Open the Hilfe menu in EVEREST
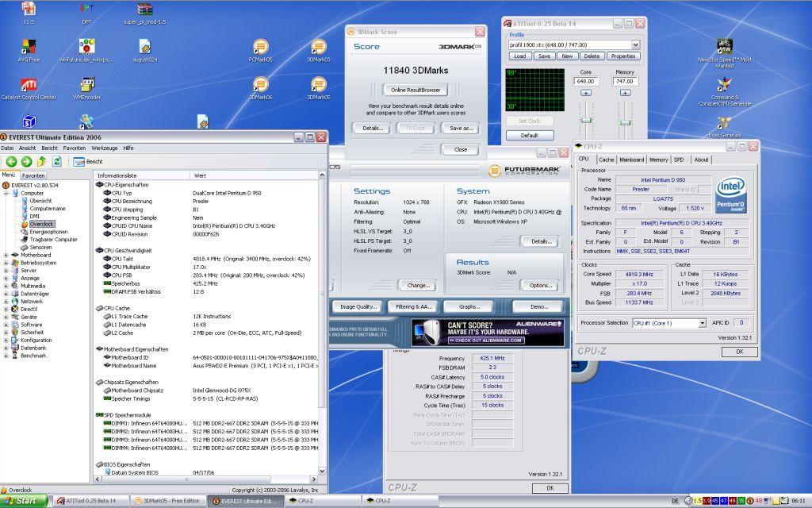Viewport: 812px width, 508px height. pyautogui.click(x=128, y=148)
